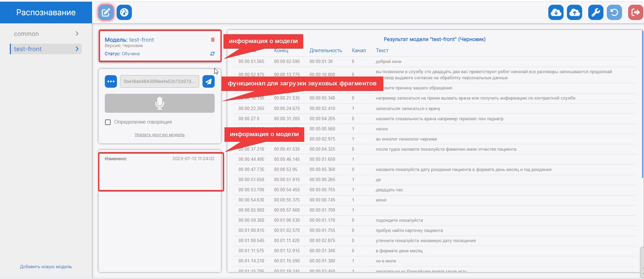This screenshot has height=279, width=644.
Task: Send the audio file with paper plane button
Action: [209, 82]
